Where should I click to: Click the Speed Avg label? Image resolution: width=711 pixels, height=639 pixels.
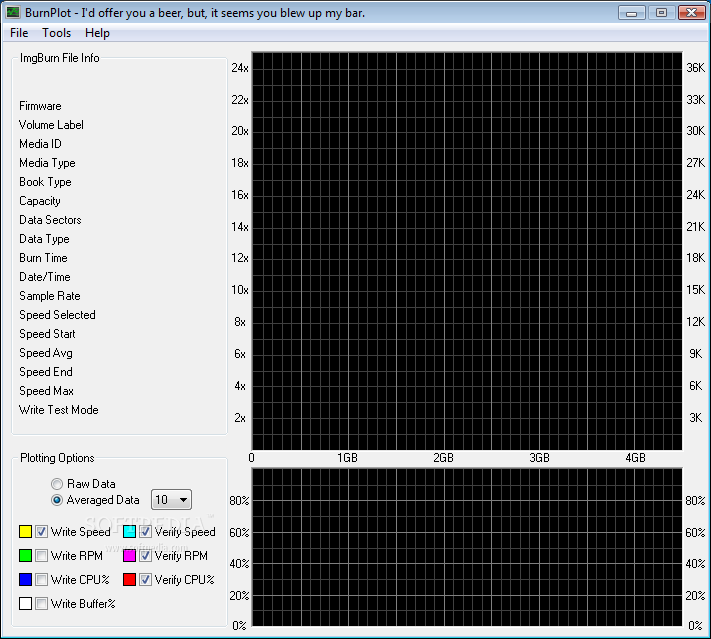pyautogui.click(x=46, y=353)
